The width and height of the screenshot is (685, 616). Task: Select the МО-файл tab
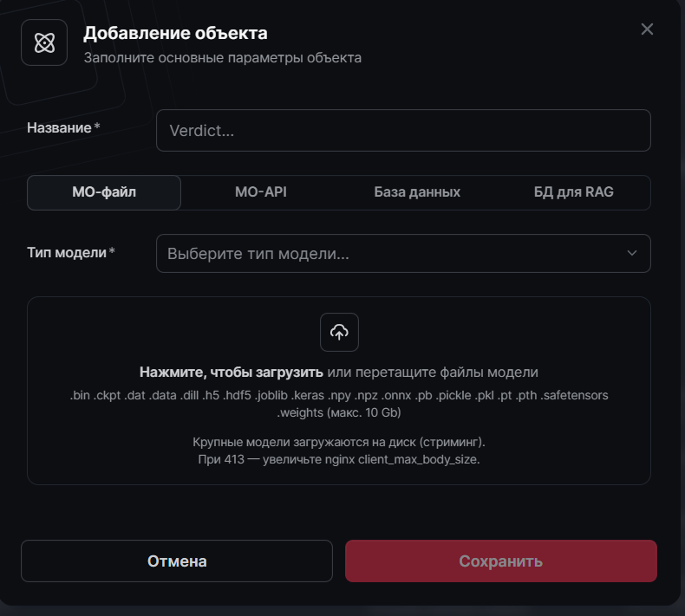[104, 192]
